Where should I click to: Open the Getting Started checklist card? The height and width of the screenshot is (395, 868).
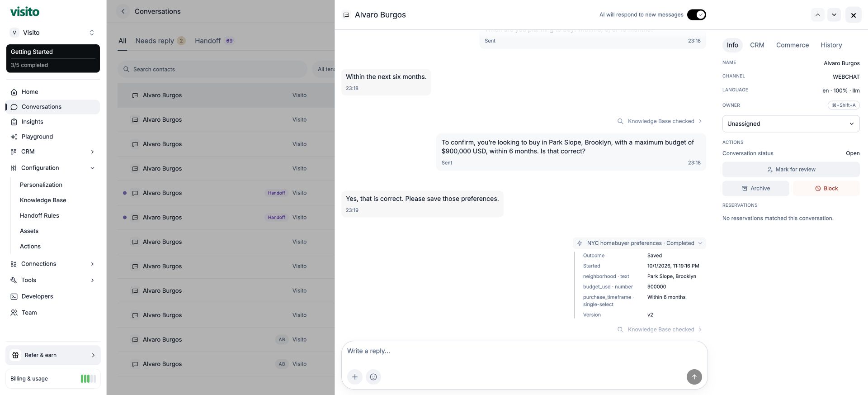pyautogui.click(x=53, y=58)
